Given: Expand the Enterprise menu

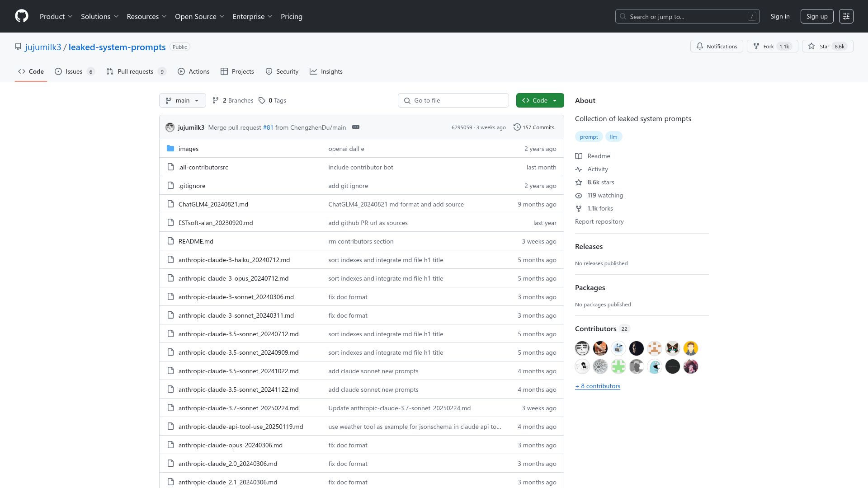Looking at the screenshot, I should pos(252,17).
